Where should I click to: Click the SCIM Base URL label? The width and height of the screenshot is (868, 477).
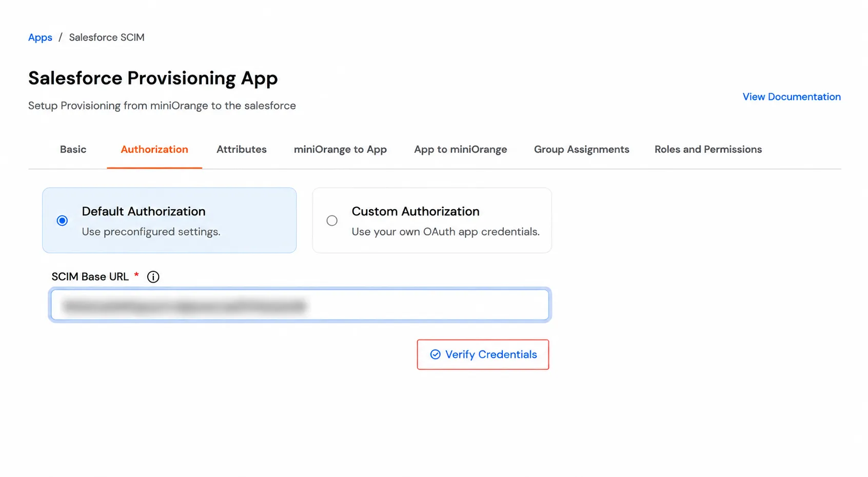(x=90, y=277)
